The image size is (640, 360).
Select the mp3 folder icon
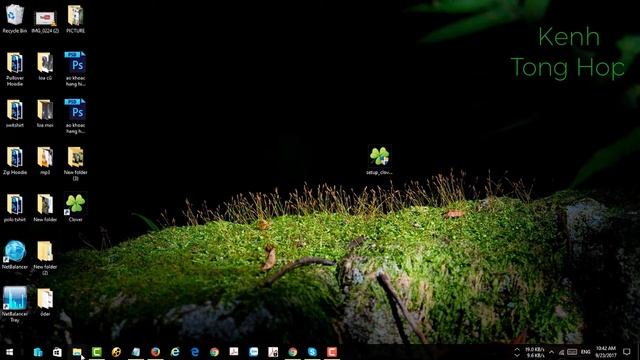point(45,161)
